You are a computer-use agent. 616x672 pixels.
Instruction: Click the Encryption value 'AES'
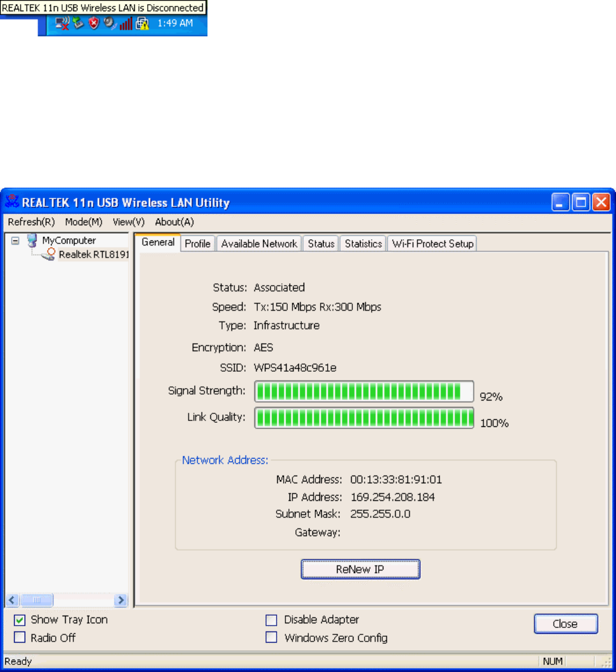263,348
